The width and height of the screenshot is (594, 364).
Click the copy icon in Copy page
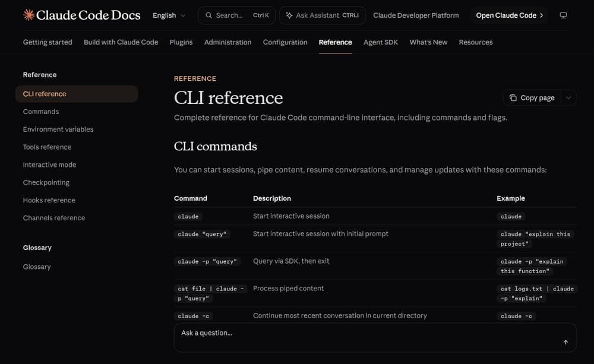point(513,98)
